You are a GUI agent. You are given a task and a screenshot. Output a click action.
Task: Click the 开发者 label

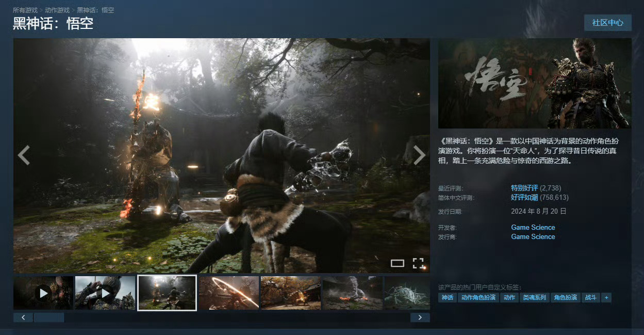pos(447,228)
